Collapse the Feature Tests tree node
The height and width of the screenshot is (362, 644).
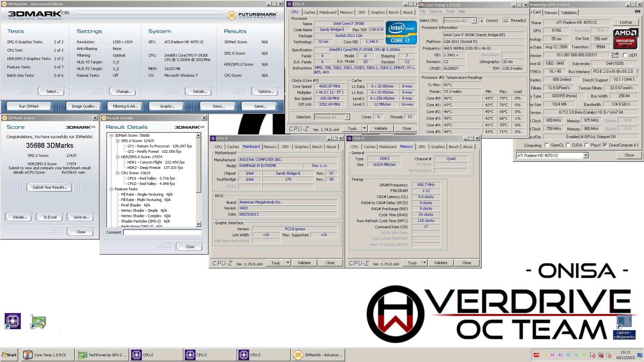tap(111, 189)
